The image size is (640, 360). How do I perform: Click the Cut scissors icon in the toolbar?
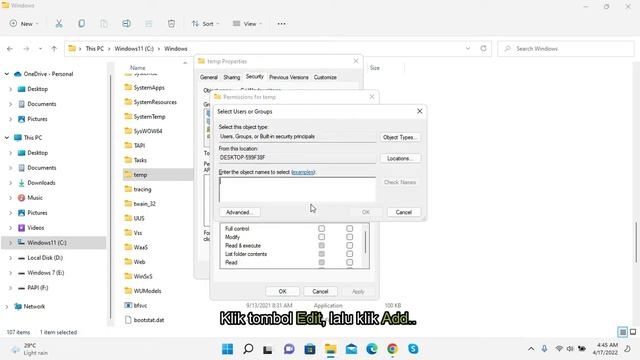pos(59,24)
